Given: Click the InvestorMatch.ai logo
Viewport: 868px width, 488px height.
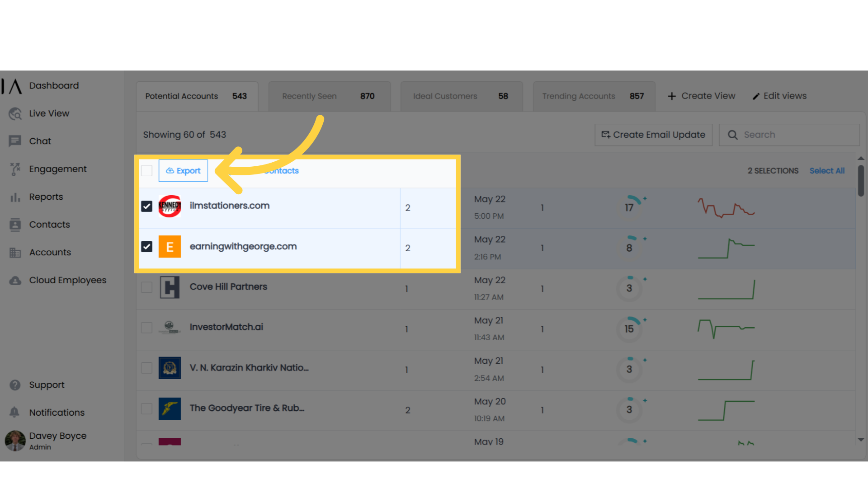Looking at the screenshot, I should point(170,327).
